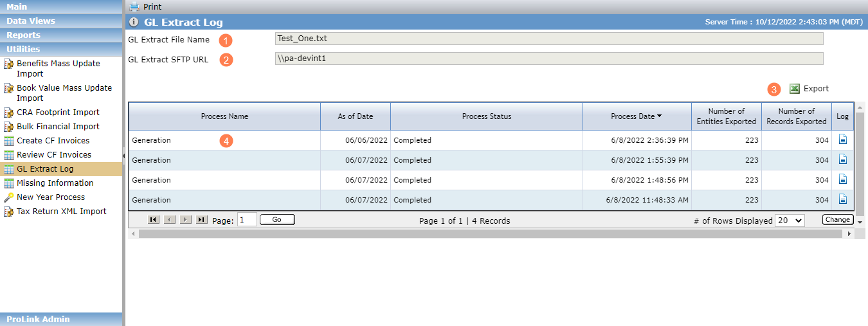Click the info icon beside GL Extract Log title

[x=134, y=22]
